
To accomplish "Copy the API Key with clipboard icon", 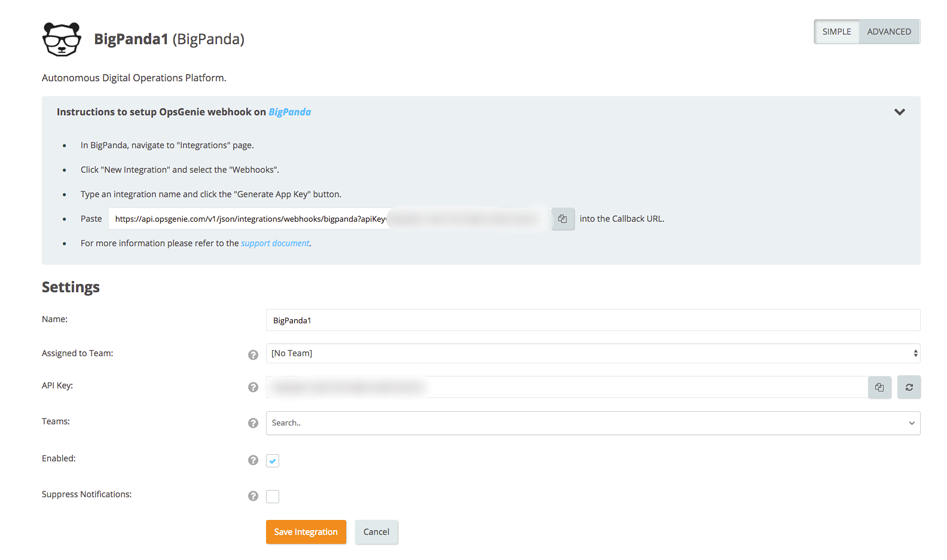I will click(879, 387).
